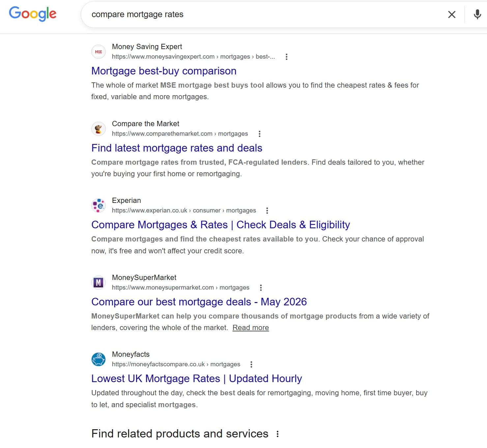
Task: Click the Money Saving Expert site name
Action: [x=147, y=47]
